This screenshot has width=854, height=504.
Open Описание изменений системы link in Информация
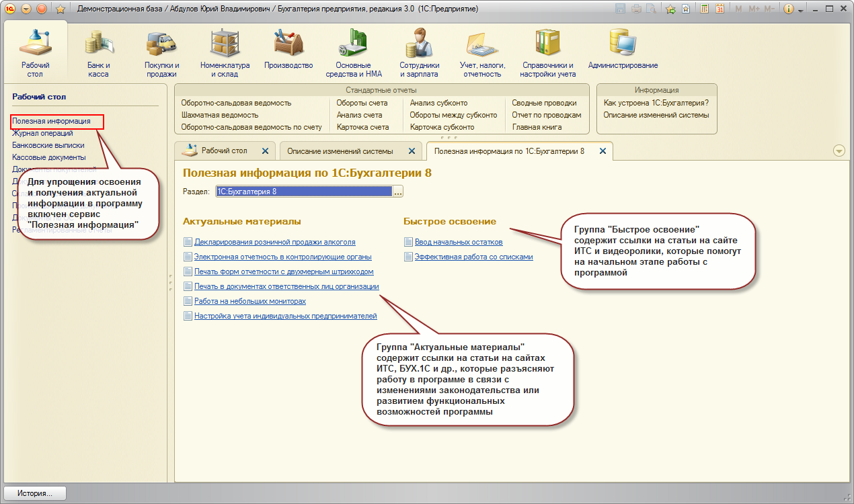point(656,115)
